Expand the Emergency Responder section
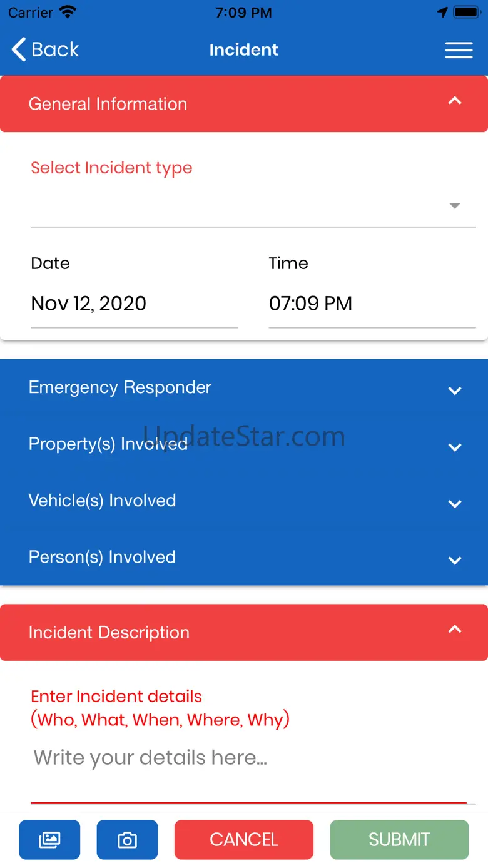Screen dimensions: 488x868 point(455,391)
